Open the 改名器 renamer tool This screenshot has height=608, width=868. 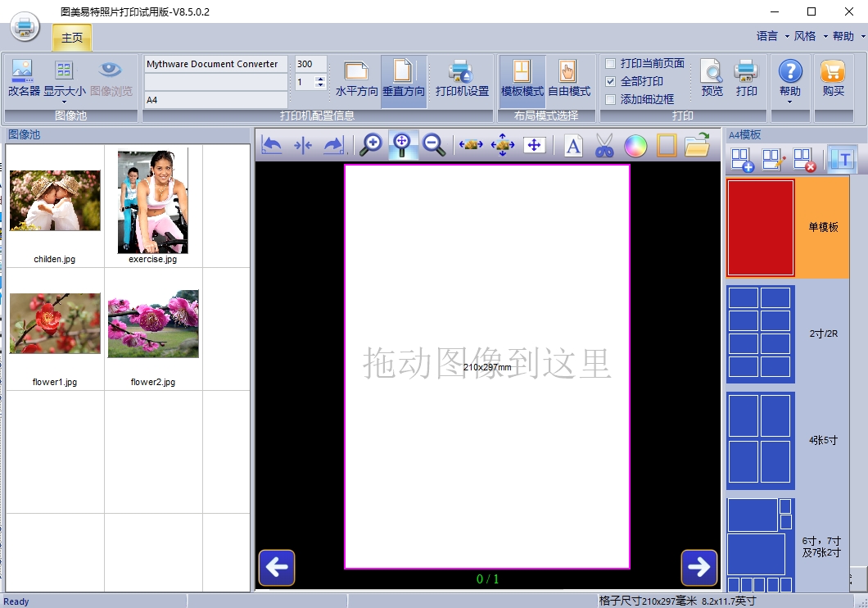point(24,79)
